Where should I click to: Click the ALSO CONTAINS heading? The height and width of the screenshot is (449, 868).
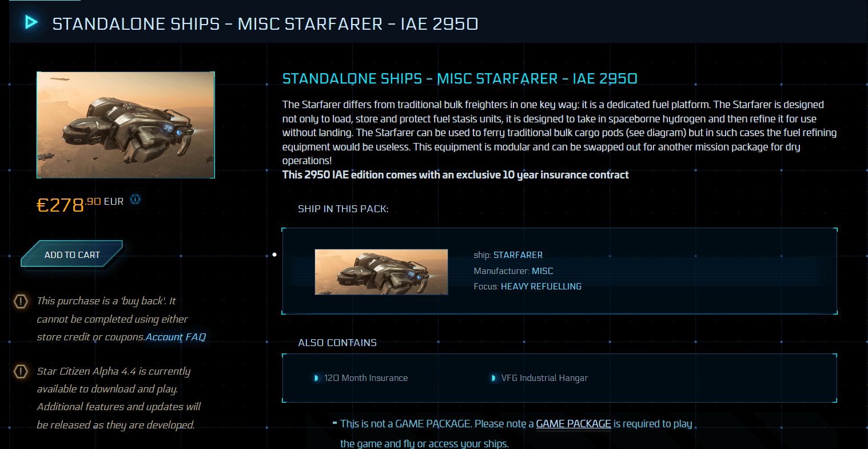337,343
